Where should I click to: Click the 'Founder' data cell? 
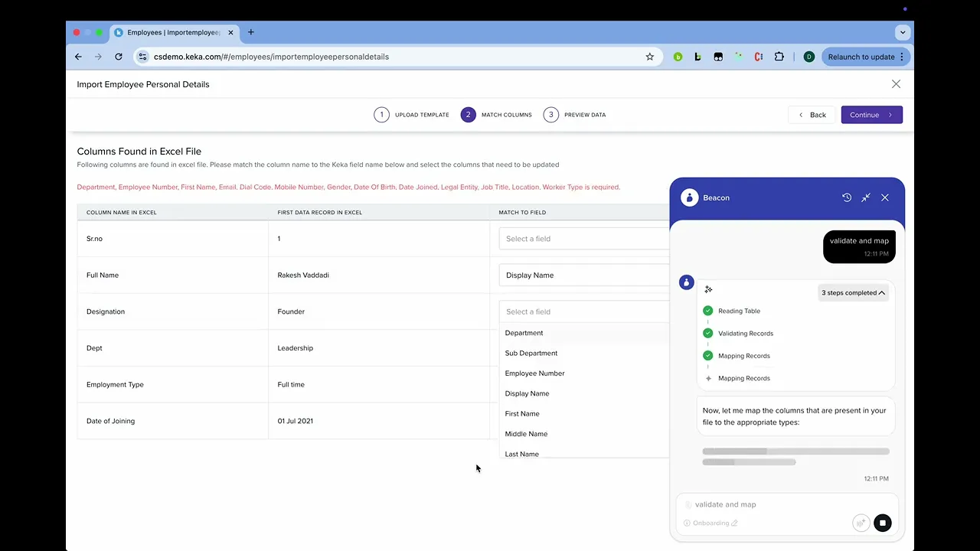(x=379, y=311)
